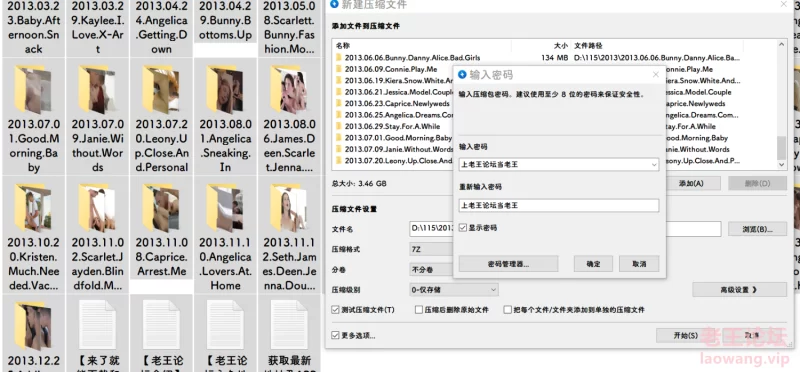Select the 2013.12.2 folder icon in the bottom row
800x372 pixels.
point(33,326)
